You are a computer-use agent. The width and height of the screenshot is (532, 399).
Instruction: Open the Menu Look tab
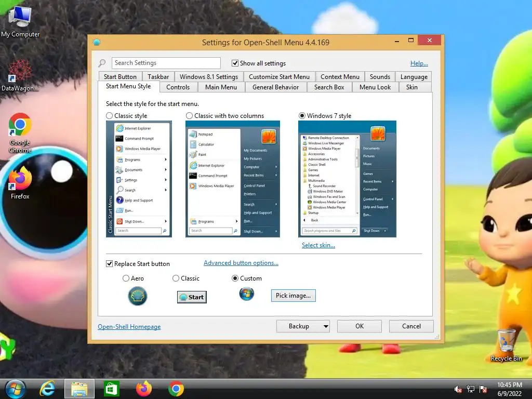(375, 87)
